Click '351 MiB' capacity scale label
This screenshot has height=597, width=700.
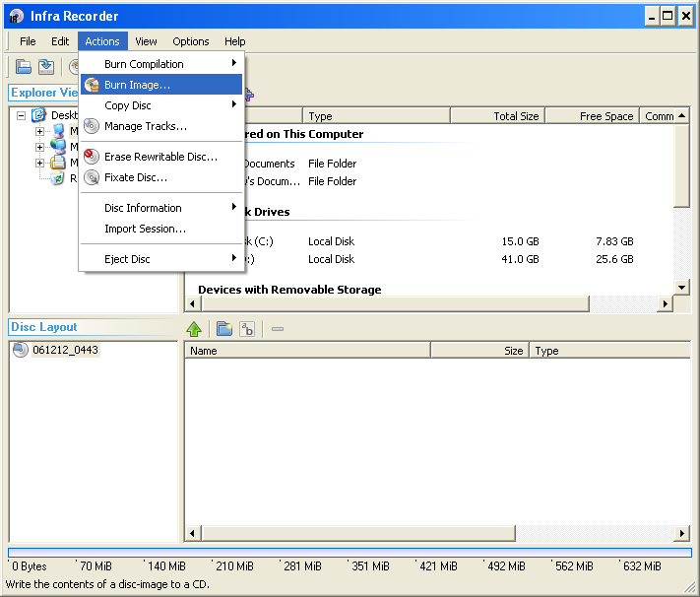(370, 566)
